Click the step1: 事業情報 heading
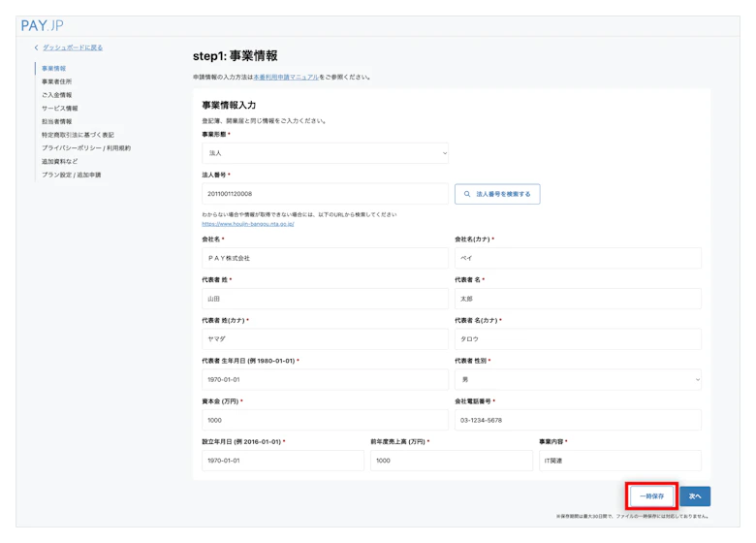This screenshot has width=756, height=543. tap(236, 56)
